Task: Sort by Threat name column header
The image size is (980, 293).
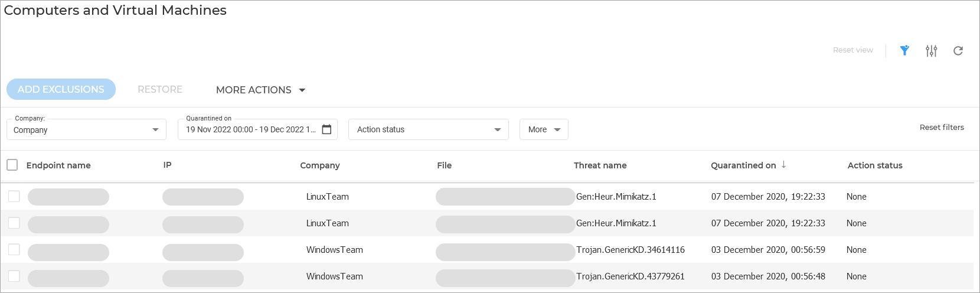Action: (x=600, y=165)
